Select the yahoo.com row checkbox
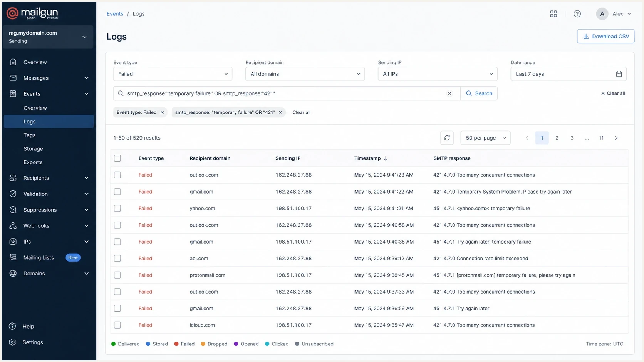Viewport: 644px width, 362px height. 117,208
